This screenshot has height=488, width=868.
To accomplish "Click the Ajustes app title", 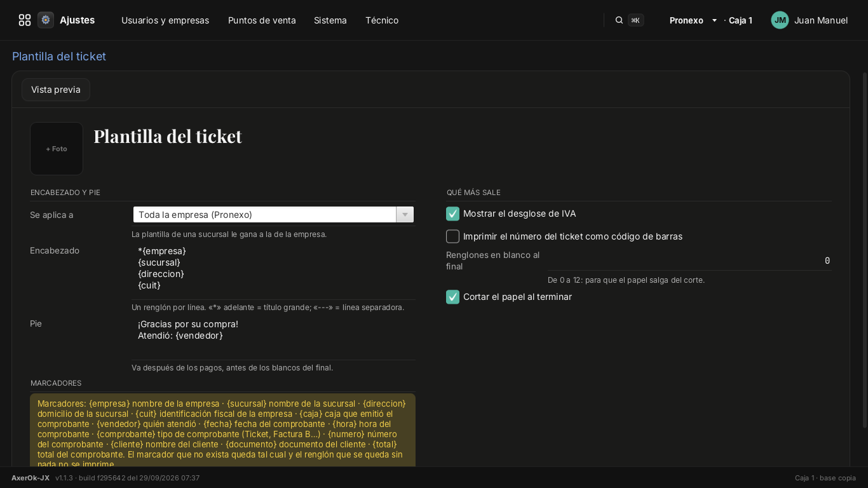I will coord(78,20).
